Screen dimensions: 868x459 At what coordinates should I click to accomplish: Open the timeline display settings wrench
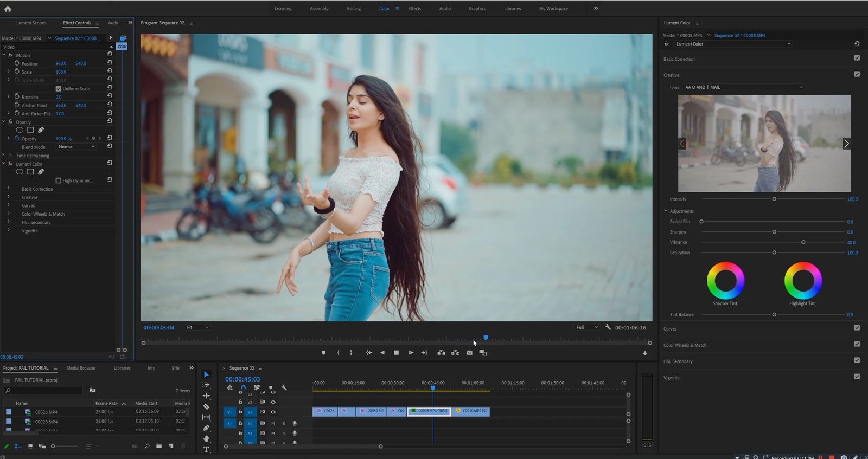pyautogui.click(x=284, y=388)
